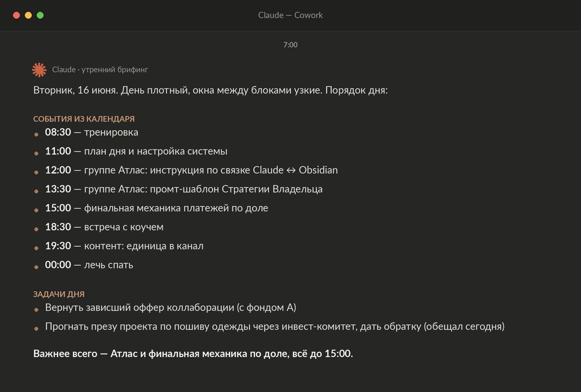Click the heading 'ЗАДАЧИ ДНЯ'
The image size is (581, 392).
tap(59, 294)
